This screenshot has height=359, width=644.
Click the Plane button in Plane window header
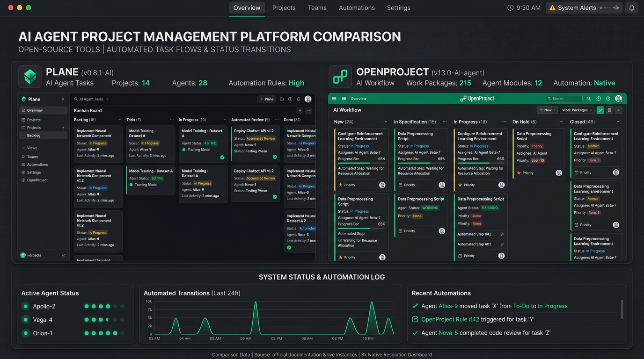(267, 99)
